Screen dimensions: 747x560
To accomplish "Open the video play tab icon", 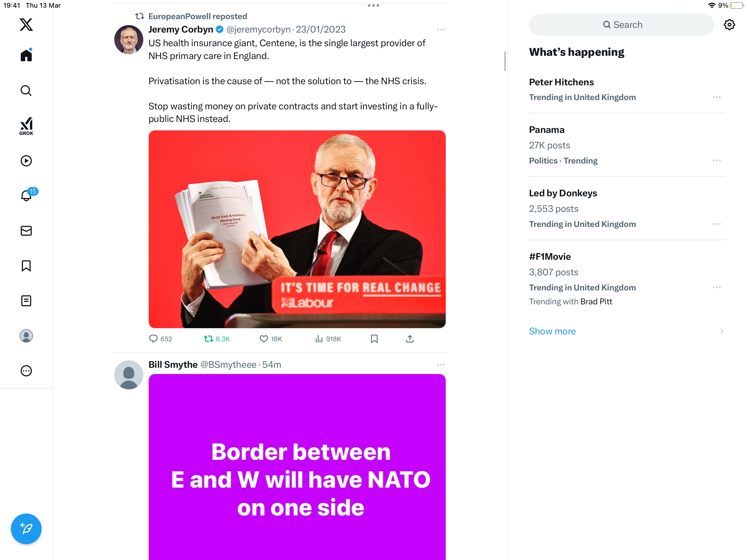I will 26,161.
